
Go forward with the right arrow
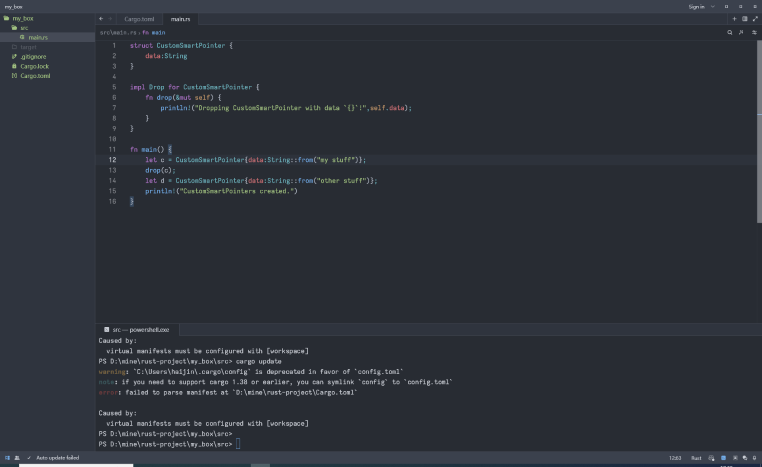pyautogui.click(x=110, y=19)
